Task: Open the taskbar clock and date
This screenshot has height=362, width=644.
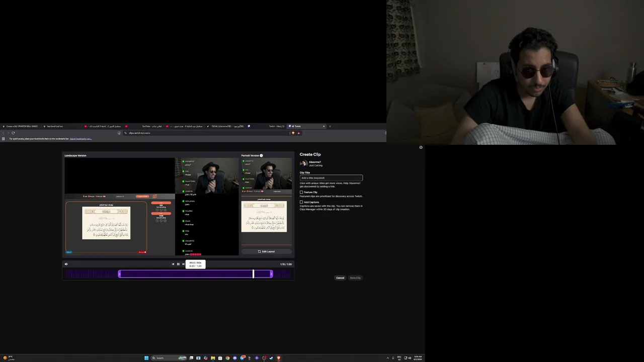Action: tap(418, 358)
